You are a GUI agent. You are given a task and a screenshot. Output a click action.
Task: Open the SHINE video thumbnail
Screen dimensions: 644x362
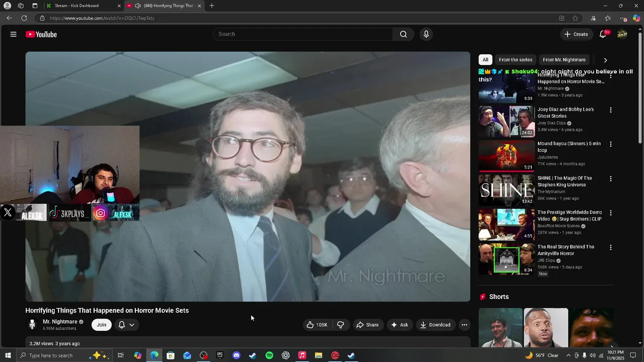coord(506,190)
